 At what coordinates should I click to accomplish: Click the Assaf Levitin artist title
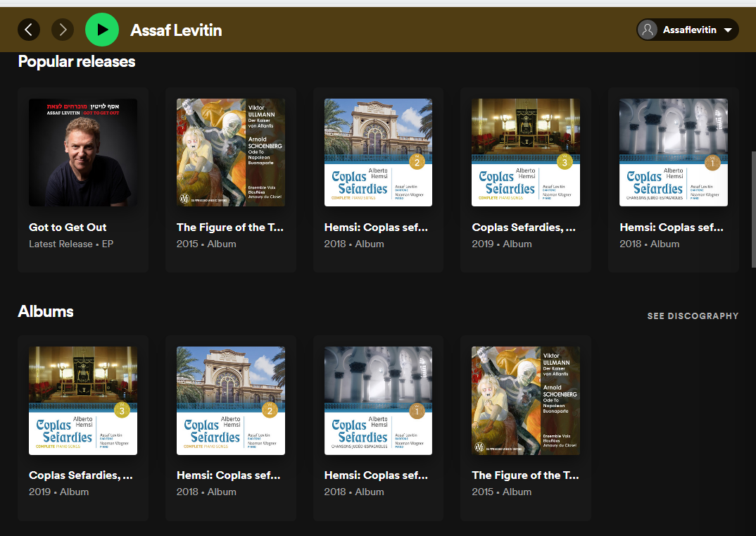[x=176, y=30]
